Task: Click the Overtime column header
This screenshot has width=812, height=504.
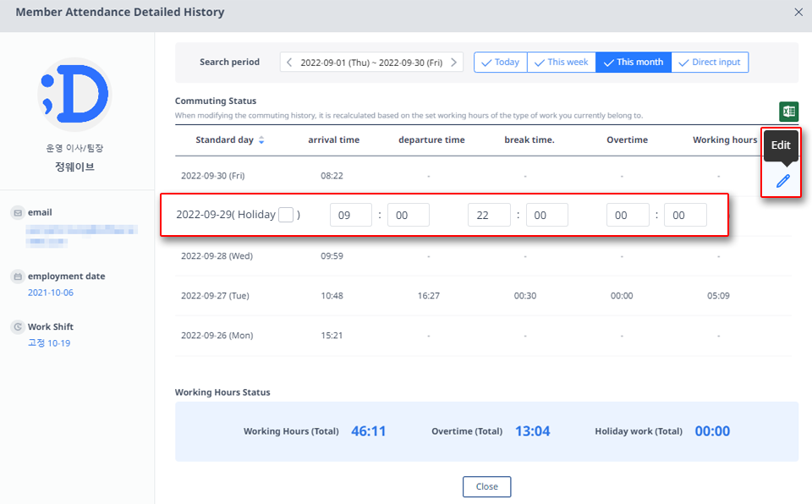Action: click(x=627, y=140)
